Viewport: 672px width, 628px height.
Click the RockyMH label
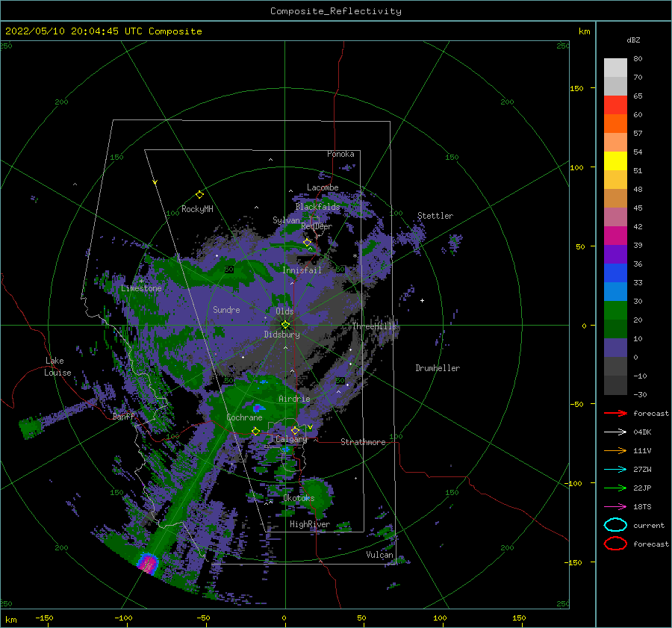197,209
